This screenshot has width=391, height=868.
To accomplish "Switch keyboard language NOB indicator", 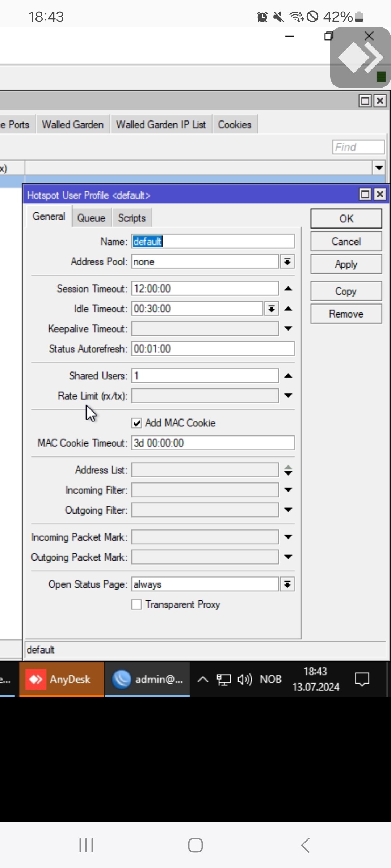I will (x=270, y=679).
